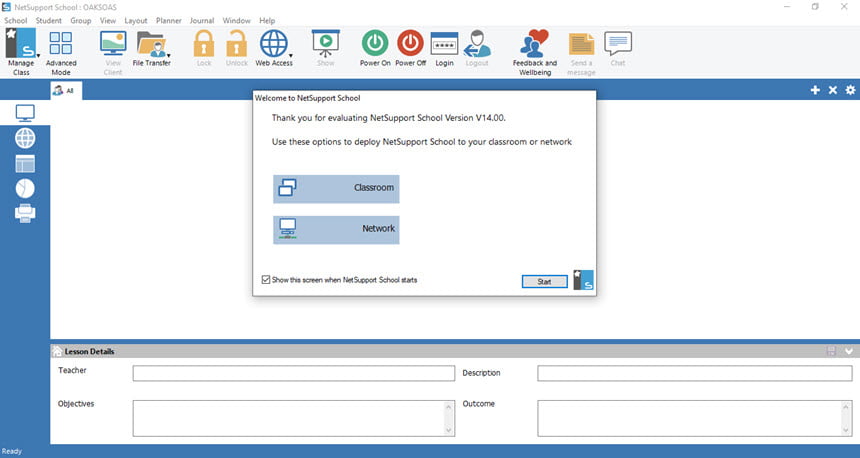
Task: Switch to Advanced Mode
Action: tap(60, 44)
